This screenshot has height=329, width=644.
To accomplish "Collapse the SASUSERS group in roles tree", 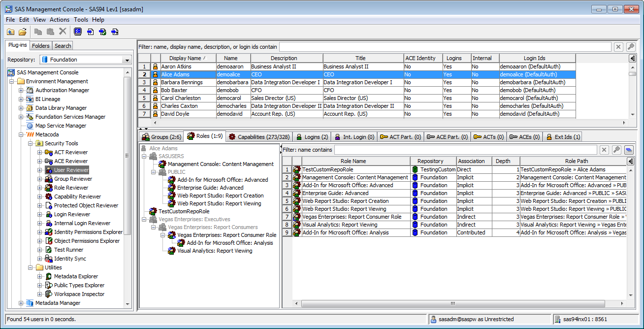I will [144, 156].
